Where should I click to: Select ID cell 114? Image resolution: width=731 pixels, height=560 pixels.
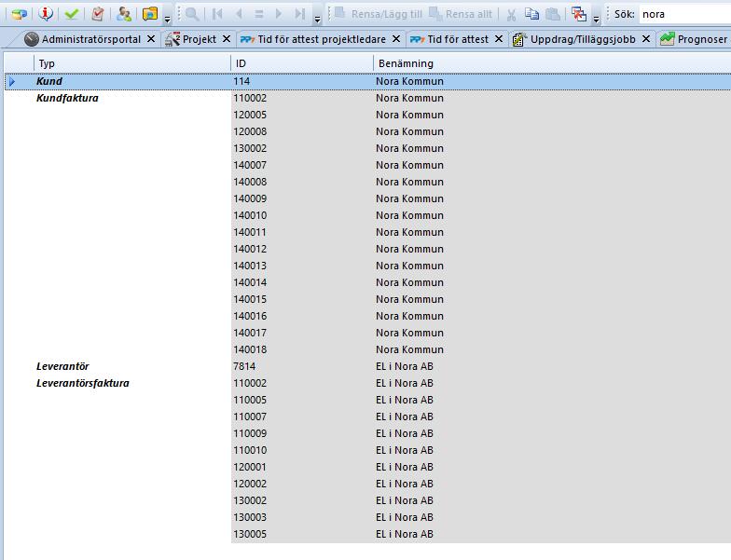302,81
